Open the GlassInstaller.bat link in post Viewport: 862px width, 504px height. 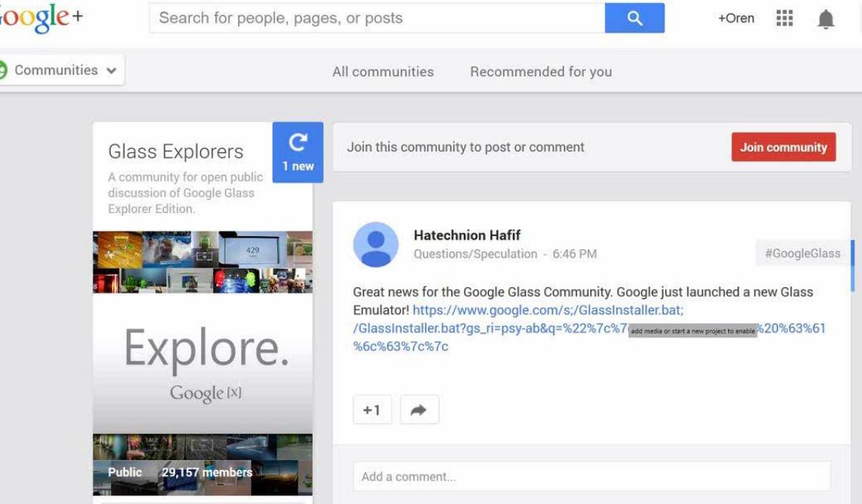[589, 328]
